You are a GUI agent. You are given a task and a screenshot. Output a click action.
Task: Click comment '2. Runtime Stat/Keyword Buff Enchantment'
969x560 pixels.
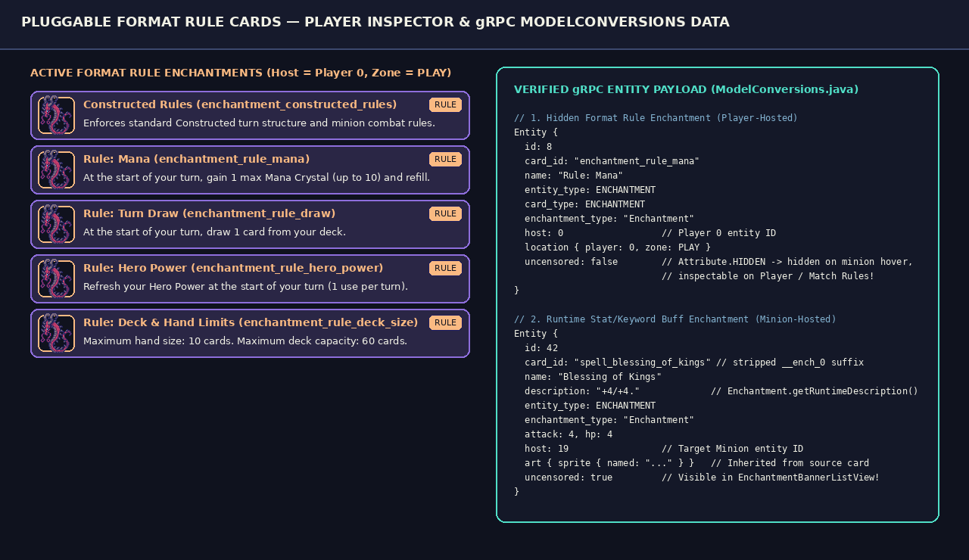[675, 319]
